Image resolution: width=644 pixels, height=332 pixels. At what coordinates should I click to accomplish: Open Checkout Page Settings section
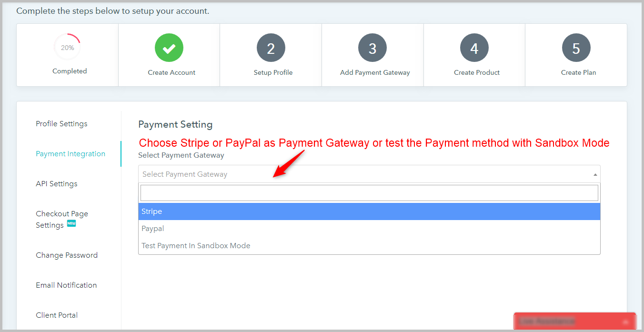coord(62,220)
